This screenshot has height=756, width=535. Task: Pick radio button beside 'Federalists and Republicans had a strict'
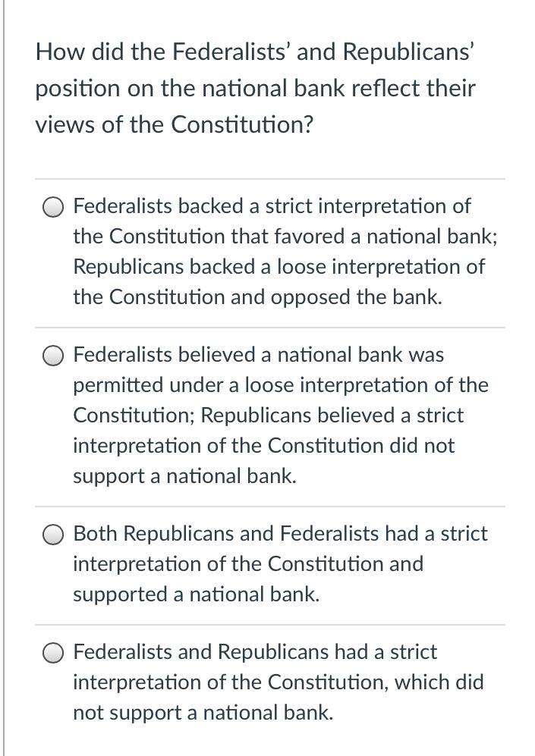coord(53,654)
